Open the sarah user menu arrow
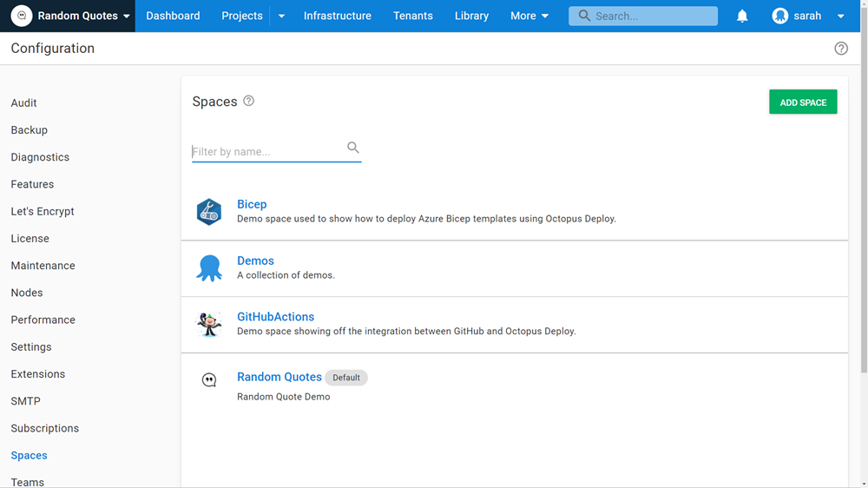The height and width of the screenshot is (488, 868). [840, 16]
